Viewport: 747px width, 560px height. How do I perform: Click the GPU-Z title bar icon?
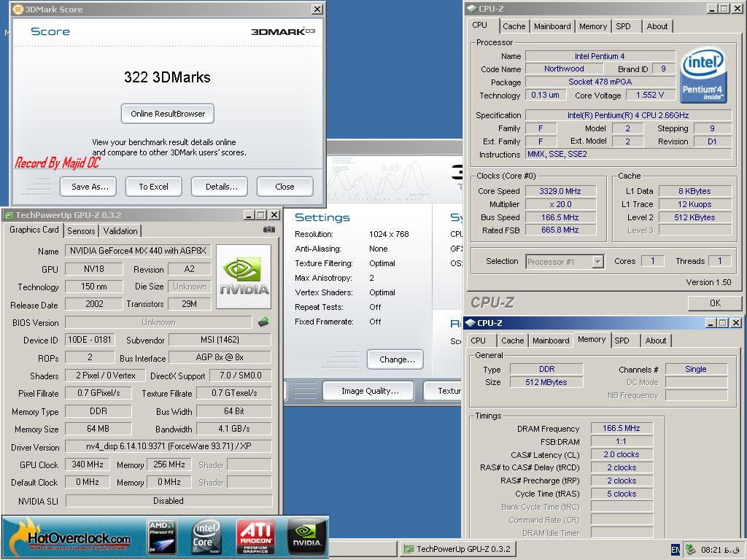(9, 215)
